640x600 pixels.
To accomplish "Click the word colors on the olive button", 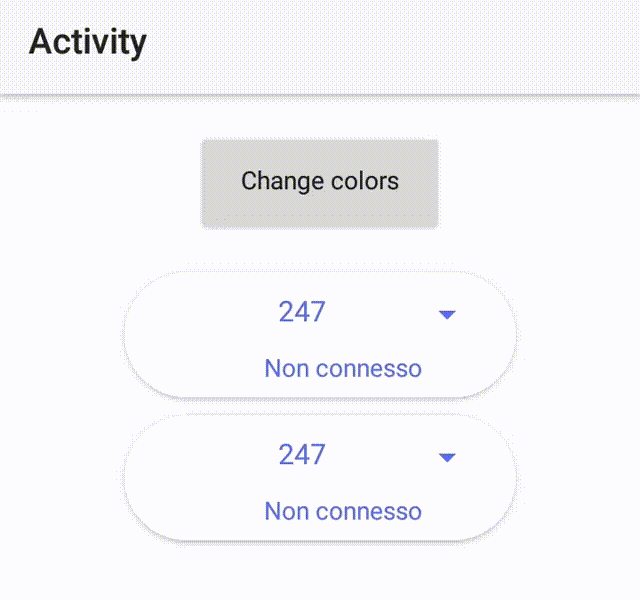I will [364, 181].
